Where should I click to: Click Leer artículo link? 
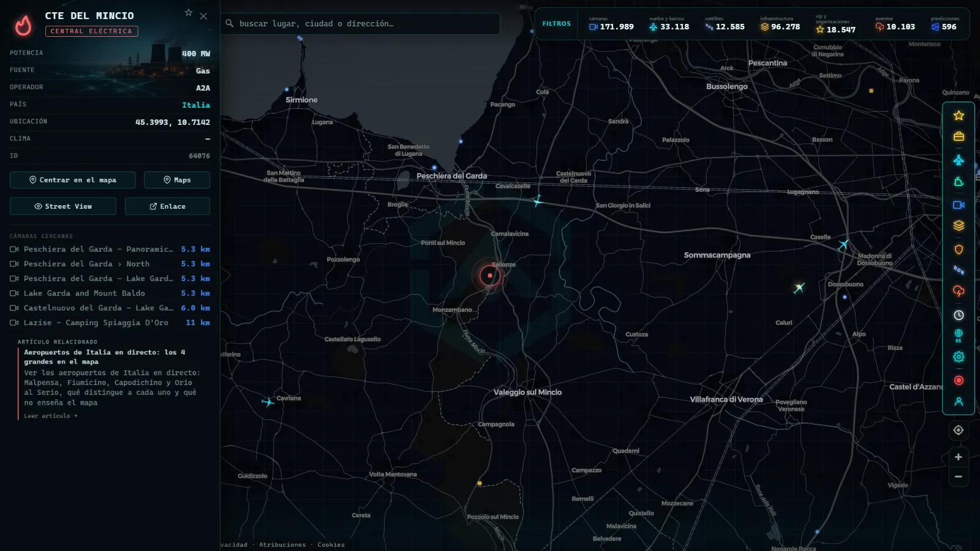tap(50, 416)
